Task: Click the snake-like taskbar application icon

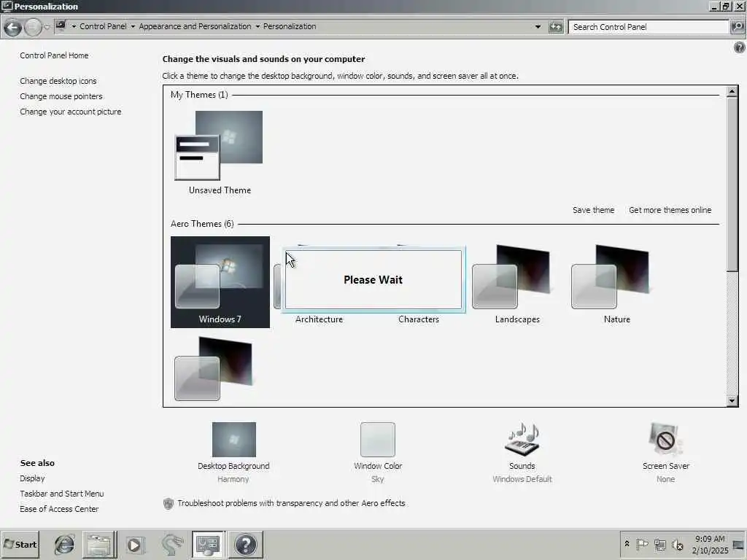Action: (x=172, y=545)
